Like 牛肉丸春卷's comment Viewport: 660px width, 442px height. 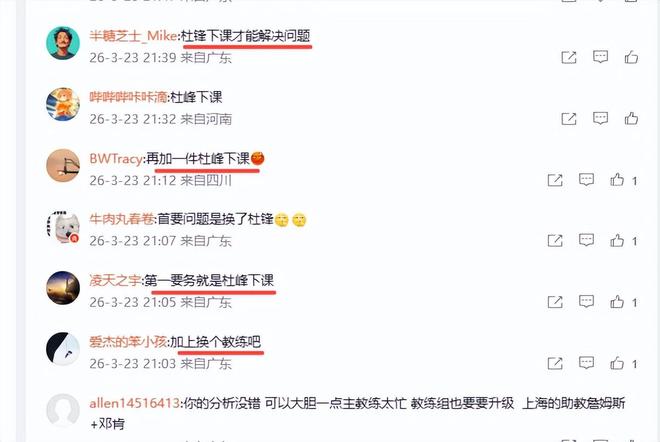[x=617, y=240]
